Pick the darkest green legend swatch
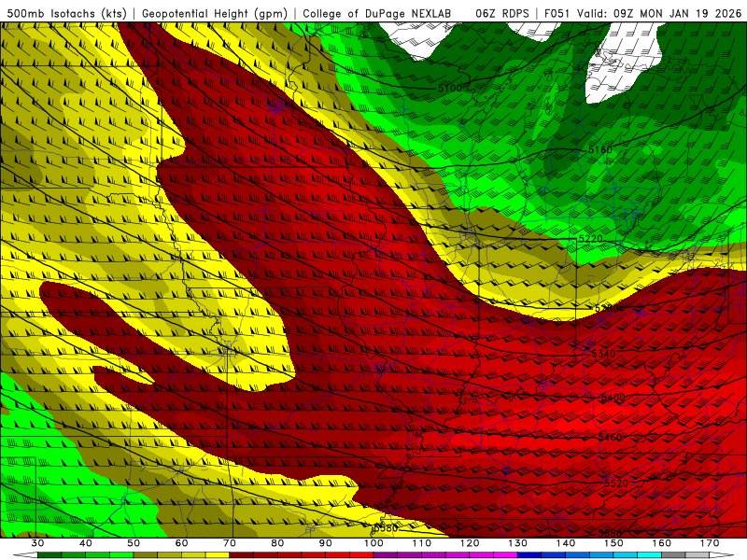Viewport: 747px width, 560px height. pos(49,555)
